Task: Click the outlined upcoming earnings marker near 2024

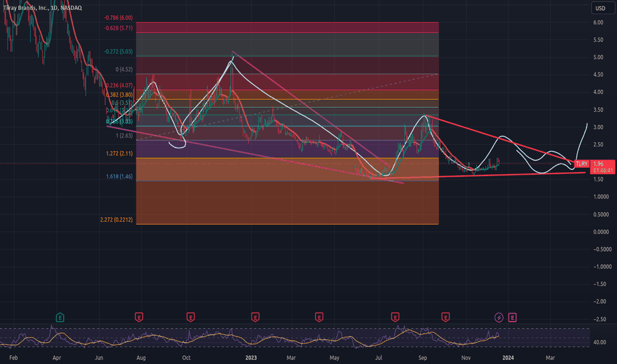Action: pos(512,317)
